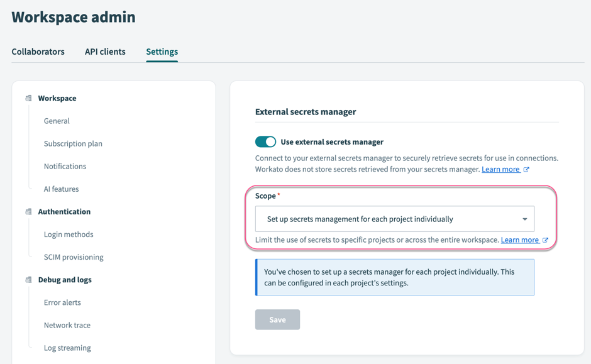
Task: Open the Scope dropdown
Action: click(x=395, y=218)
